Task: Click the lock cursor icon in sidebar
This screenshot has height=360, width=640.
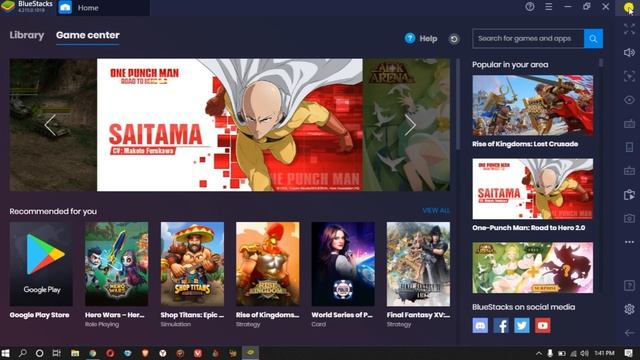Action: click(629, 76)
